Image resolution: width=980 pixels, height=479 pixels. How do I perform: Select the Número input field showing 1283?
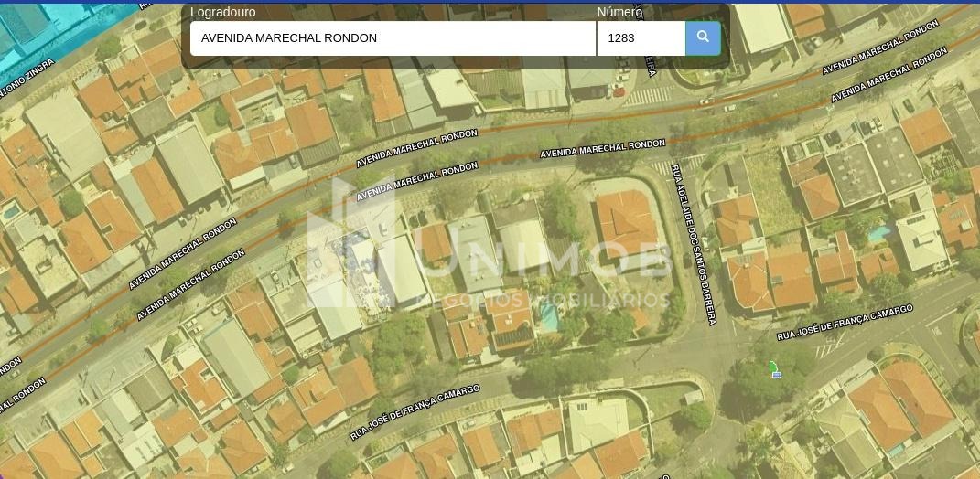tap(641, 38)
